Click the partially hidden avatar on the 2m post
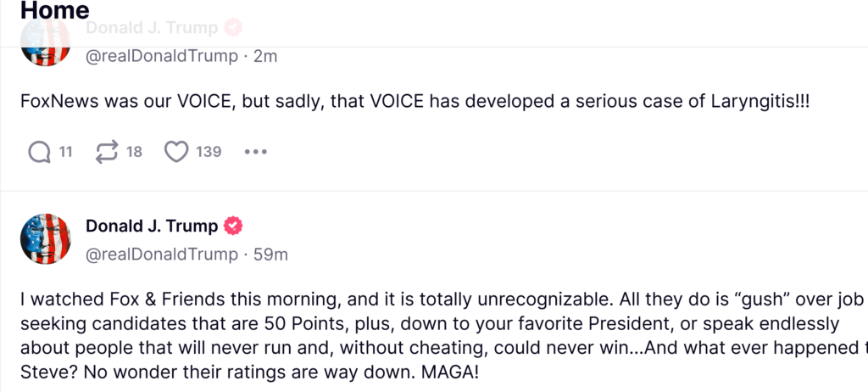Image resolution: width=868 pixels, height=392 pixels. (x=45, y=46)
